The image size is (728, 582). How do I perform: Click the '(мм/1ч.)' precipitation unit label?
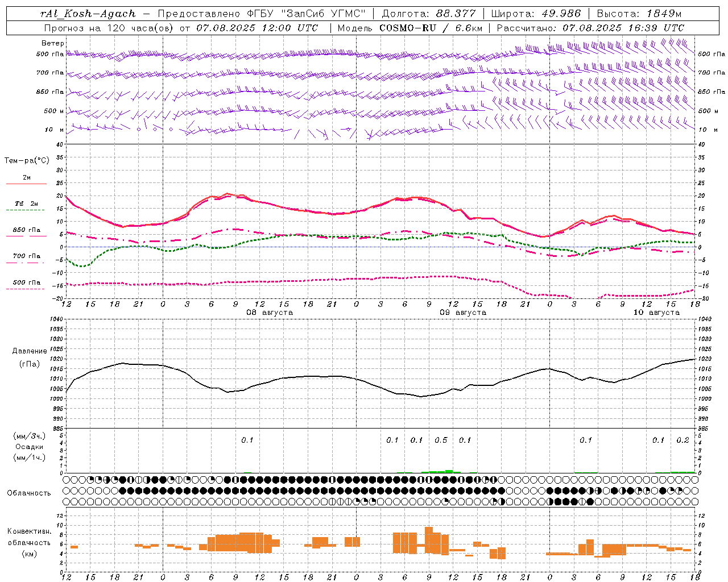click(x=30, y=458)
